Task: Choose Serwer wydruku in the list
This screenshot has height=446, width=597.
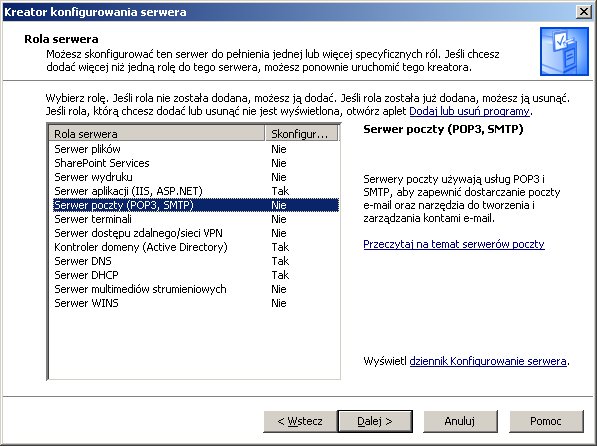Action: point(194,177)
